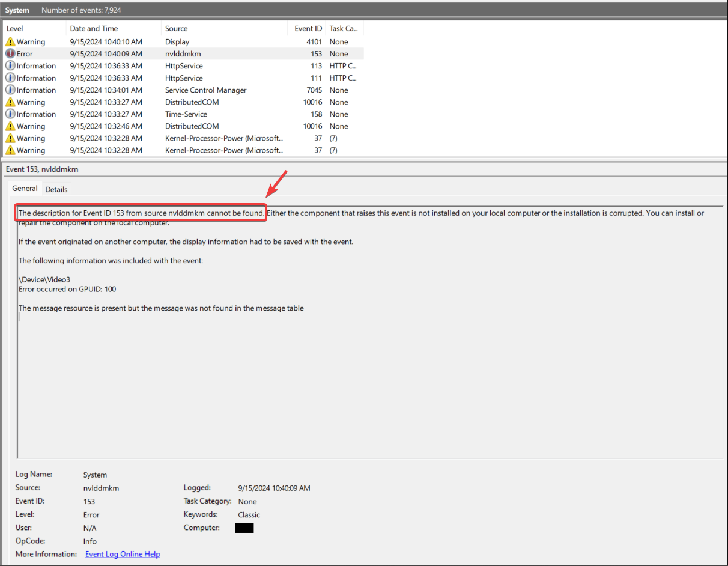Click the Level value Error in details
The image size is (728, 566).
tap(91, 514)
